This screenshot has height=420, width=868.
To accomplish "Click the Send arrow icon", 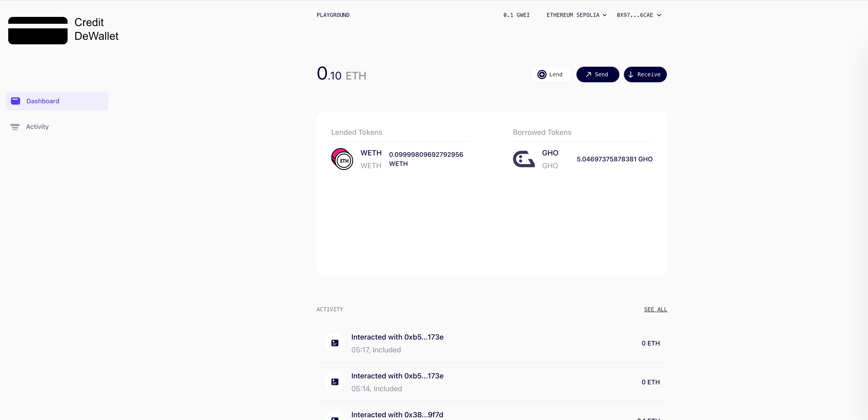I will [588, 74].
